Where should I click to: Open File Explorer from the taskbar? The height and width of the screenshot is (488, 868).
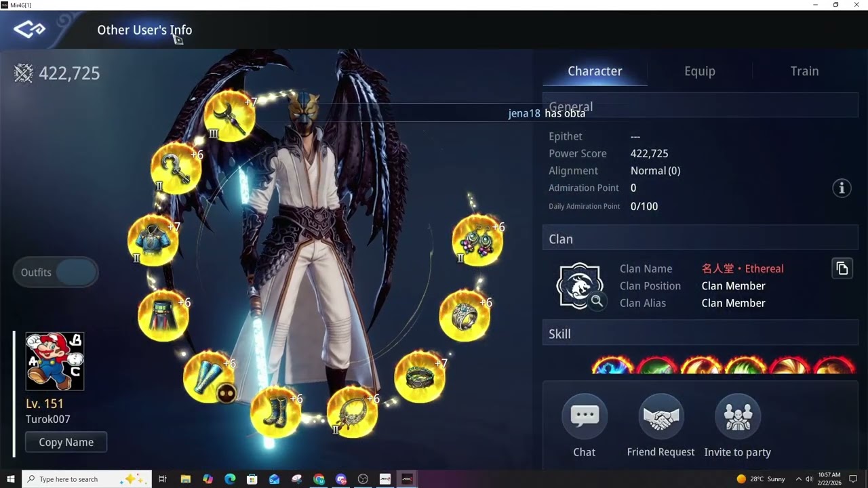pyautogui.click(x=185, y=479)
